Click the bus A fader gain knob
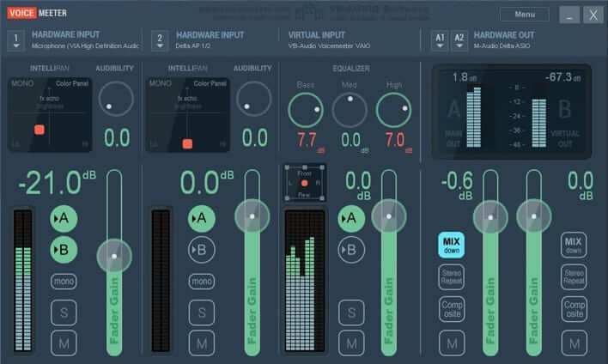 pyautogui.click(x=490, y=217)
